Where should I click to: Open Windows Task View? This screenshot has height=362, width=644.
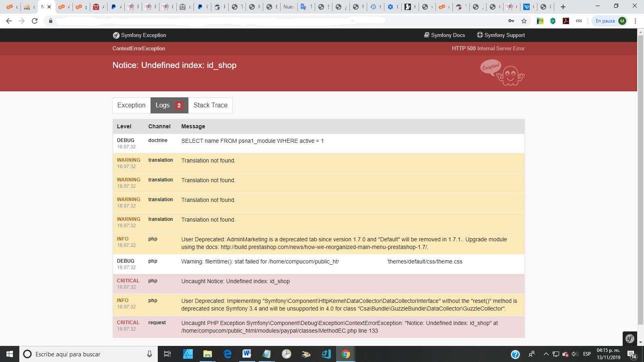[x=167, y=354]
